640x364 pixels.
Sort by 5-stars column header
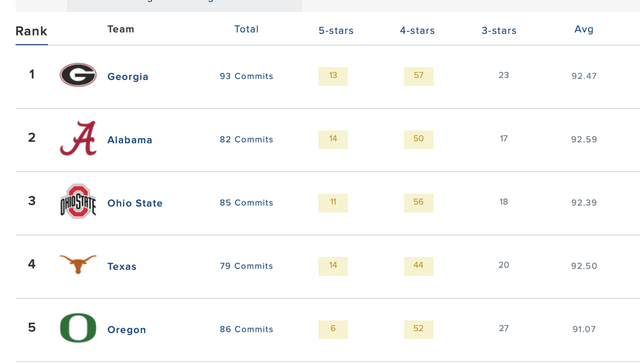pyautogui.click(x=336, y=30)
